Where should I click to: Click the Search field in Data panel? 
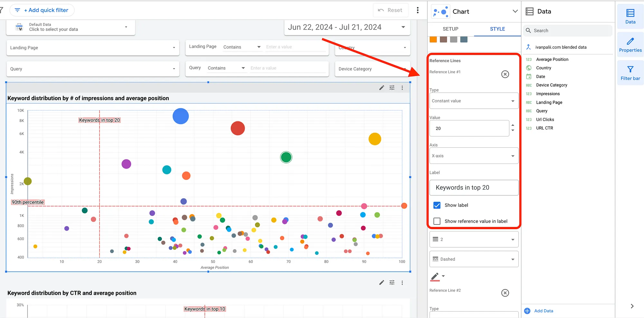567,31
